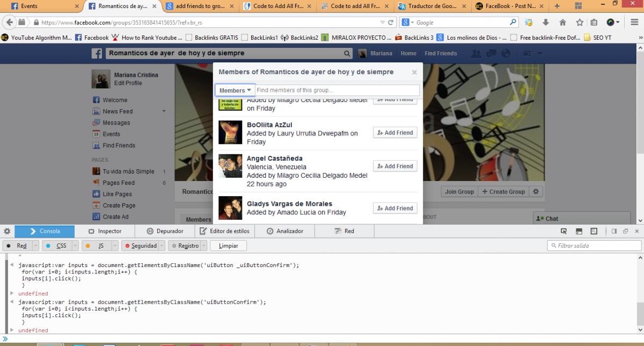Screen dimensions: 644x346
Task: Toggle JS log filter button
Action: pyautogui.click(x=96, y=246)
